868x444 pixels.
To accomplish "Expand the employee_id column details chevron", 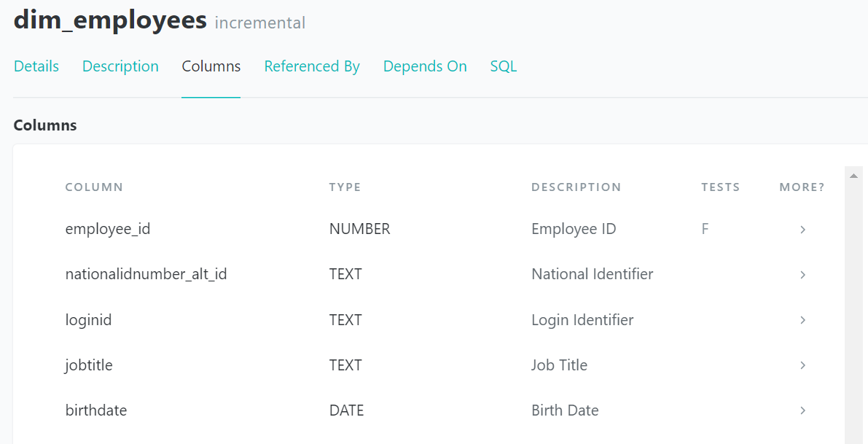I will [802, 229].
